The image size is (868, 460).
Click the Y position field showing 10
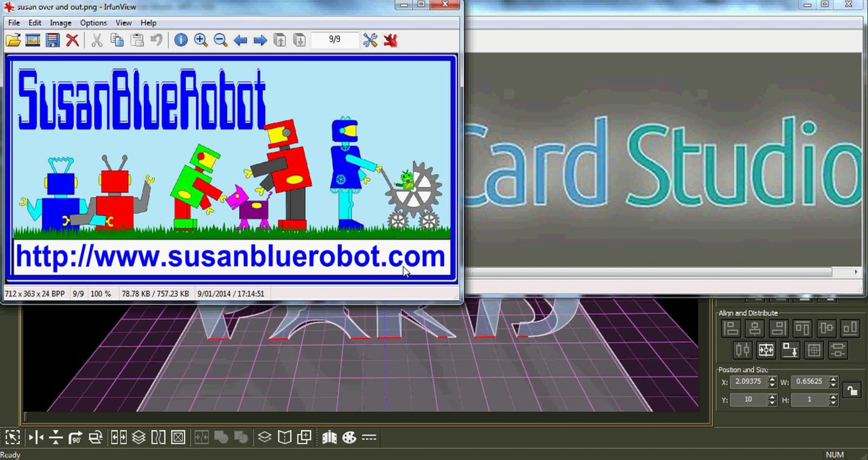[x=748, y=400]
